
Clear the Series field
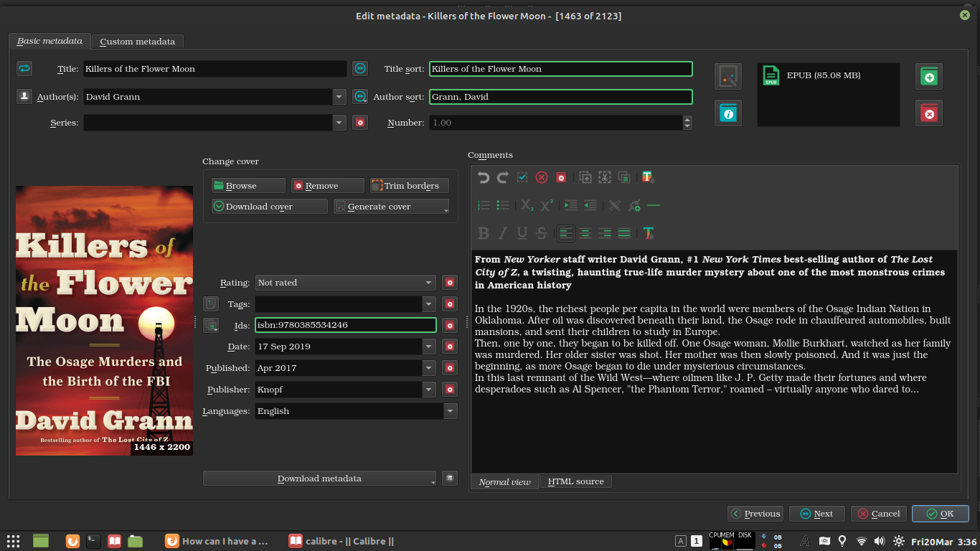(360, 123)
